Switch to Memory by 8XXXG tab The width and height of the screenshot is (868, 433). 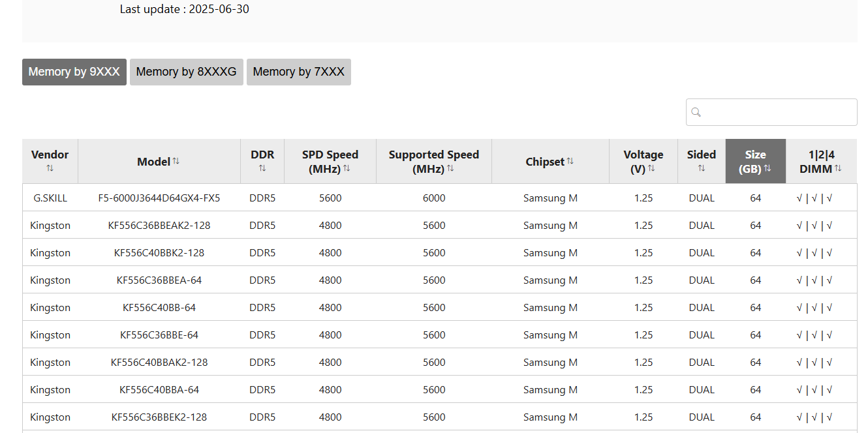[x=187, y=72]
